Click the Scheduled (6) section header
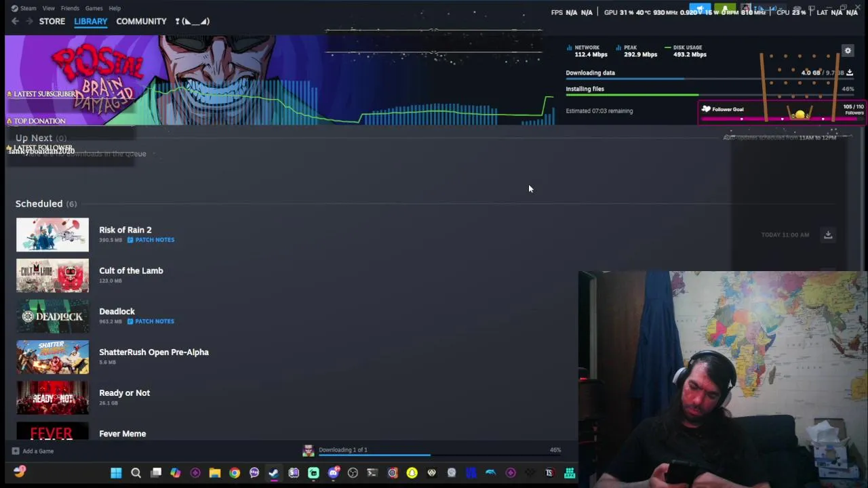 (x=46, y=203)
